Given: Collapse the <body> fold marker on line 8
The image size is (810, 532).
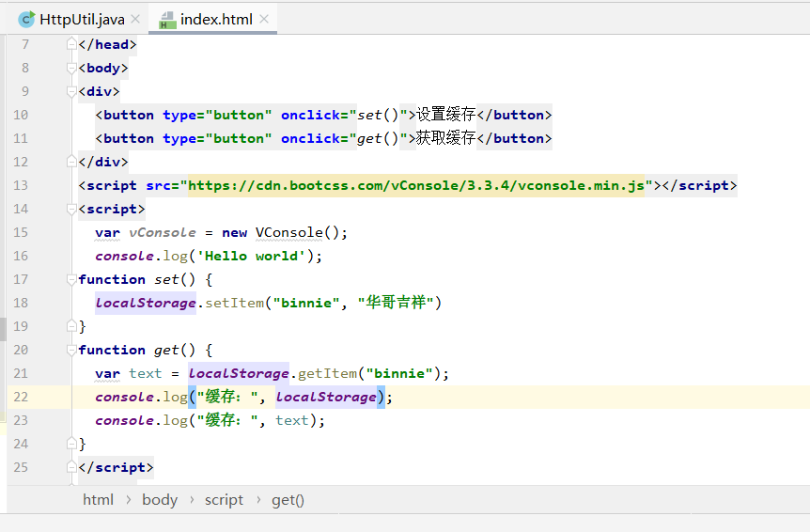Looking at the screenshot, I should pos(71,68).
